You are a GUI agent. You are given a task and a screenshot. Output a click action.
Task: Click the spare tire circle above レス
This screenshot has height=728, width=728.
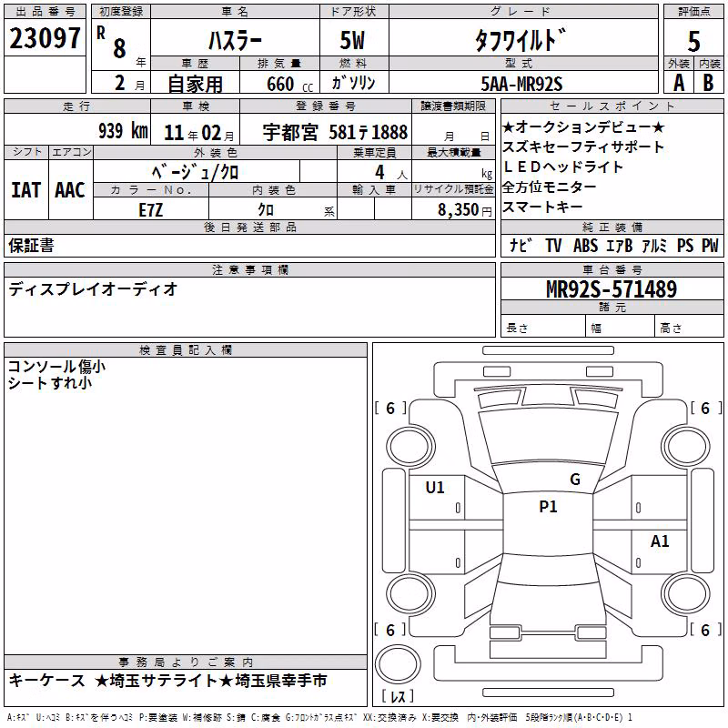pos(398,663)
